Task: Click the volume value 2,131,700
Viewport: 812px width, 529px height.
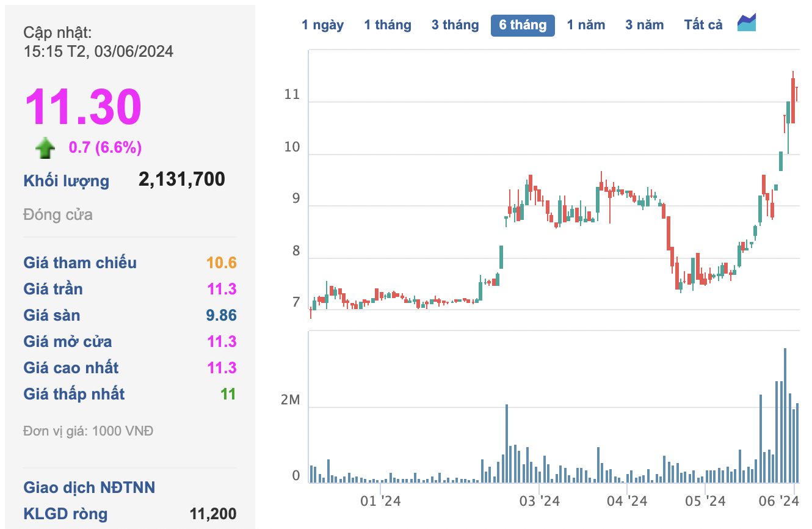Action: (x=182, y=179)
